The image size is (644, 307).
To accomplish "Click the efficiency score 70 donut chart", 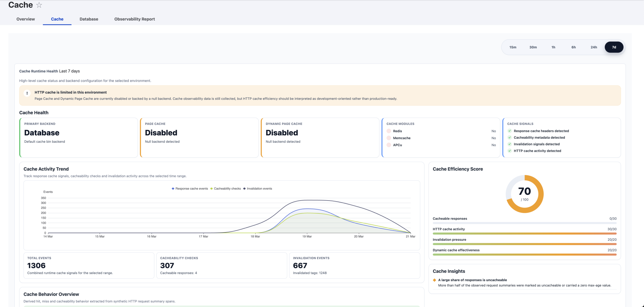I will (525, 194).
